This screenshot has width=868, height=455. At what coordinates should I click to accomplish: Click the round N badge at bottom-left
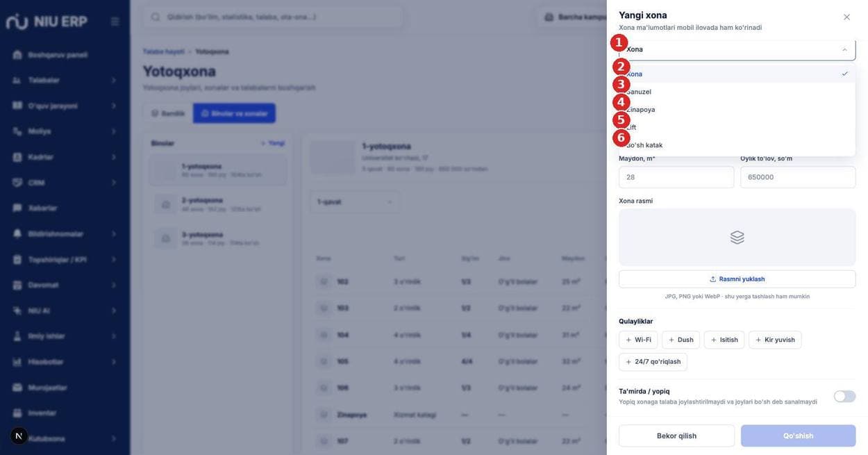[19, 436]
